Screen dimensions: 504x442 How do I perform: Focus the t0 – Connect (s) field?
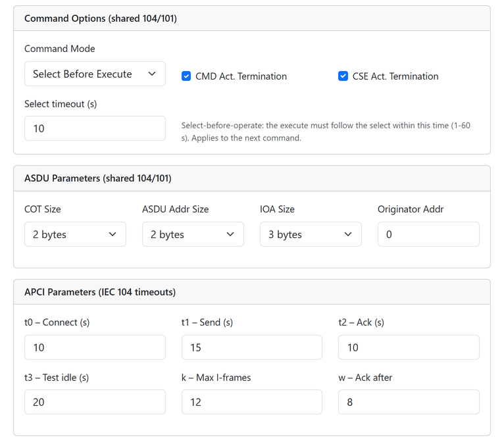(x=95, y=347)
